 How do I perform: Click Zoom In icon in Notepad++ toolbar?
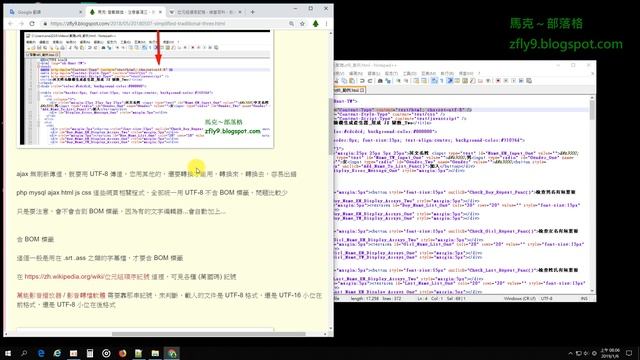[x=398, y=81]
